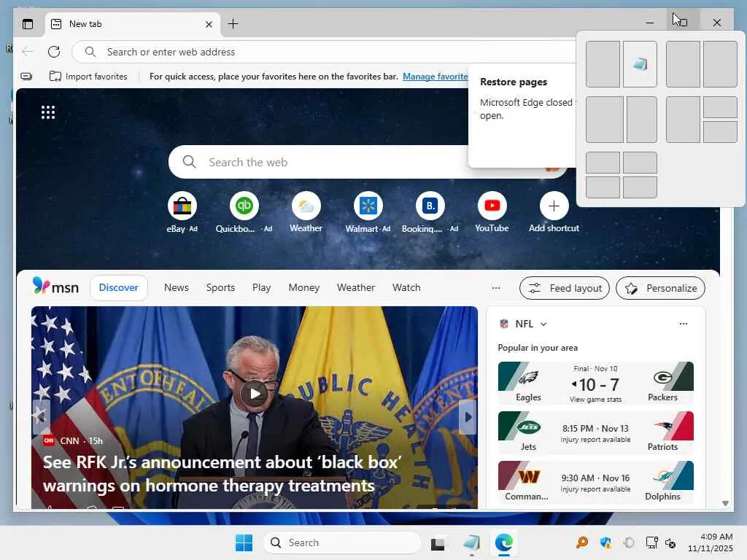Open Feed layout options

(x=565, y=288)
